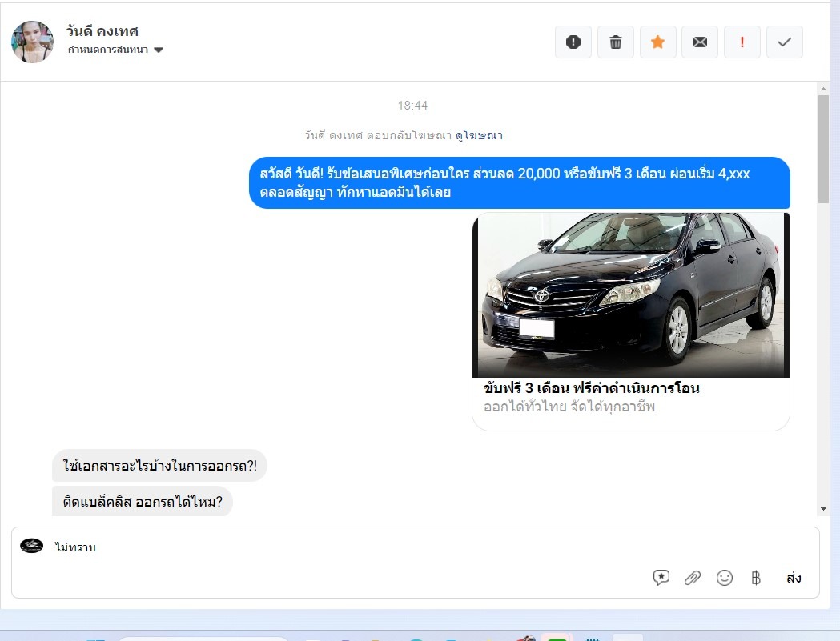Click baht payment request icon
The width and height of the screenshot is (840, 641).
pyautogui.click(x=756, y=578)
